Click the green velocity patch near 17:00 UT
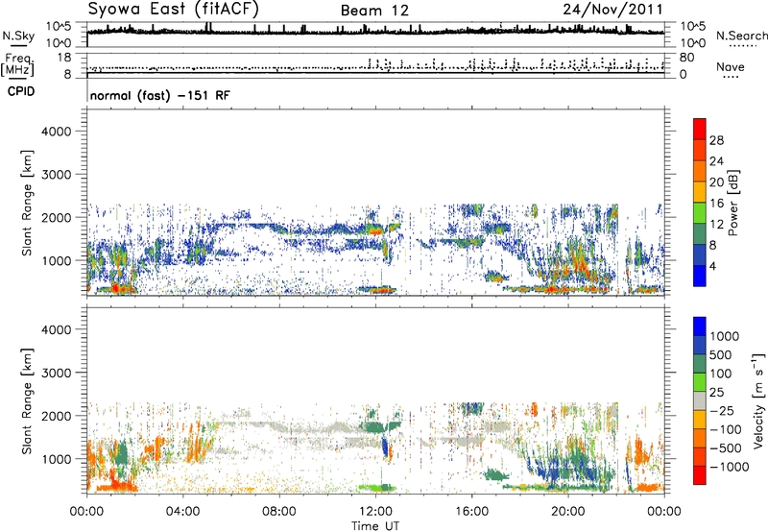 click(496, 474)
